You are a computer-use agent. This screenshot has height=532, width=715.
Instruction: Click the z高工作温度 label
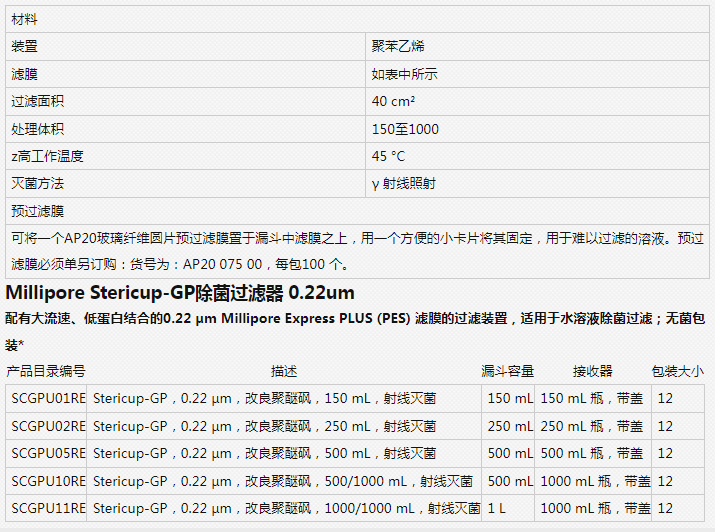point(47,156)
